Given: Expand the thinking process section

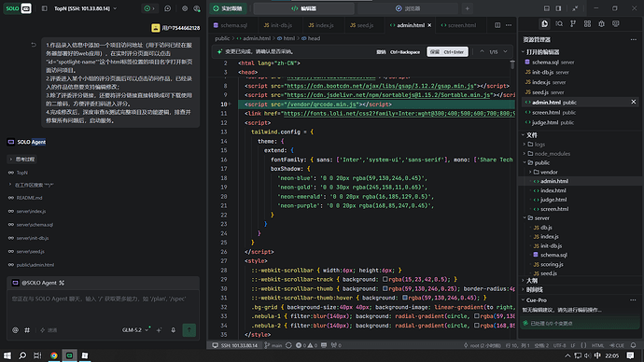Looking at the screenshot, I should pyautogui.click(x=22, y=159).
